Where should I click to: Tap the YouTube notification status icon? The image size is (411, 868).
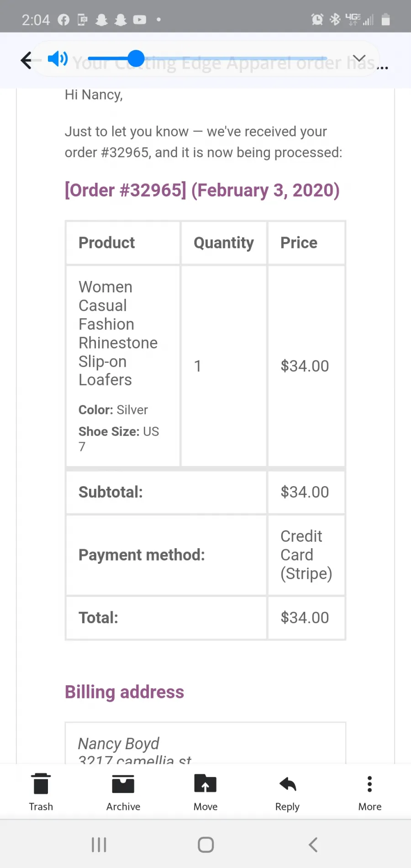pos(139,20)
